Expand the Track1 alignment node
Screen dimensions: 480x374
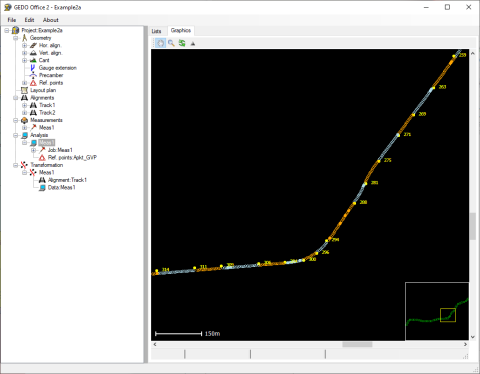(24, 105)
